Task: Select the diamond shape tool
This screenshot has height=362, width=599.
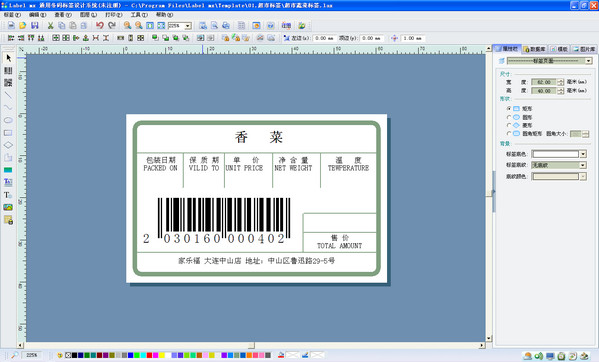Action: 8,145
